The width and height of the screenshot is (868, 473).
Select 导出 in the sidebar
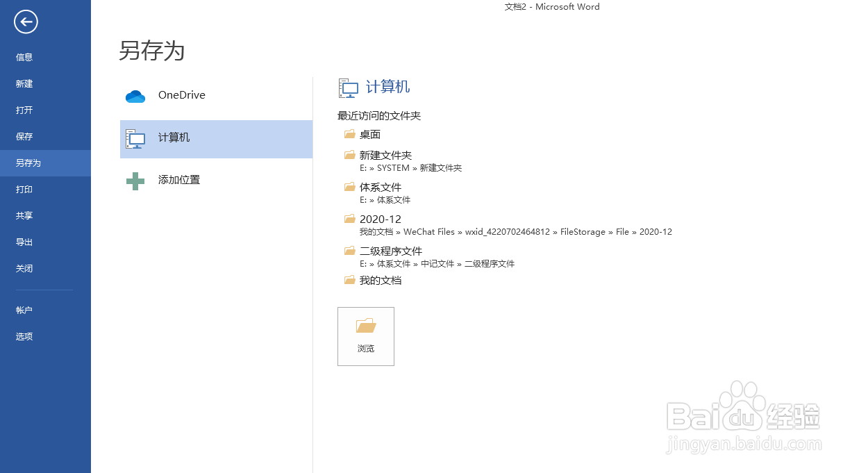pos(45,242)
